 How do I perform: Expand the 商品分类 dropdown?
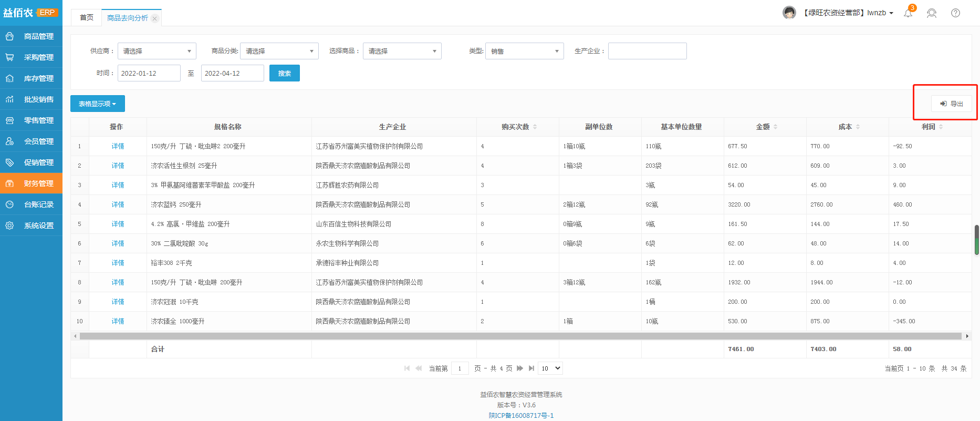pos(279,51)
